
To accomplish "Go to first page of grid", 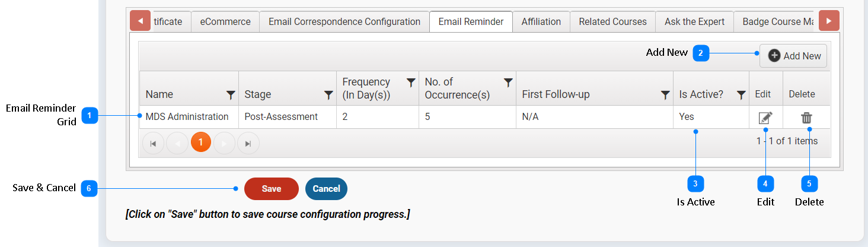I will 153,143.
